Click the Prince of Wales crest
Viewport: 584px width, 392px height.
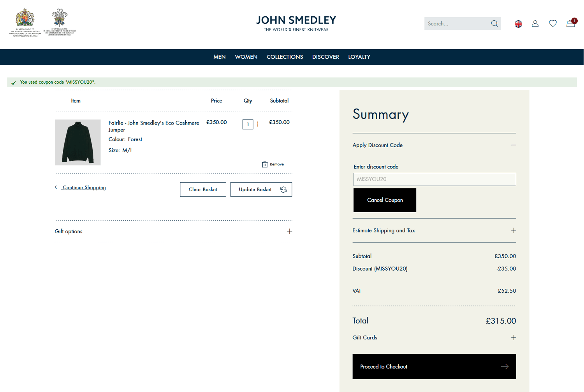pos(60,22)
